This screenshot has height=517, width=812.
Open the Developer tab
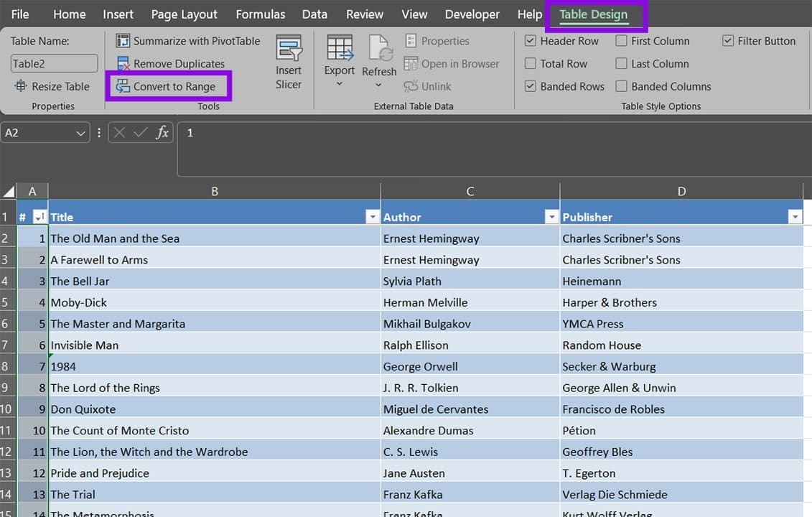pos(472,14)
